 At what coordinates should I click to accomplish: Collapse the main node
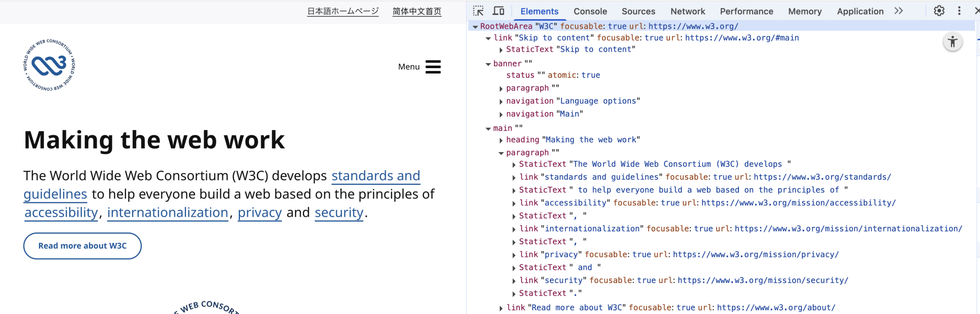click(x=488, y=129)
